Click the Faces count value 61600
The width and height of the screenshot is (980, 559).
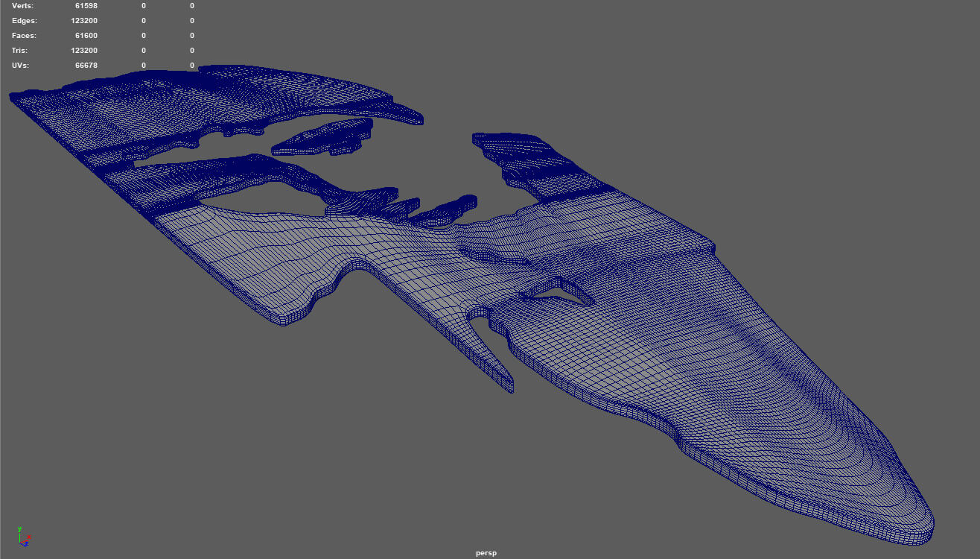(86, 36)
